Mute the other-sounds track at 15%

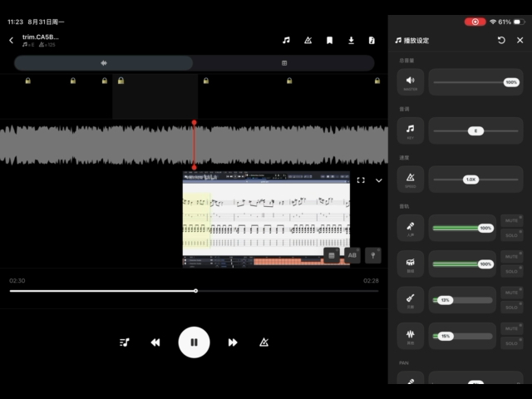pos(512,329)
